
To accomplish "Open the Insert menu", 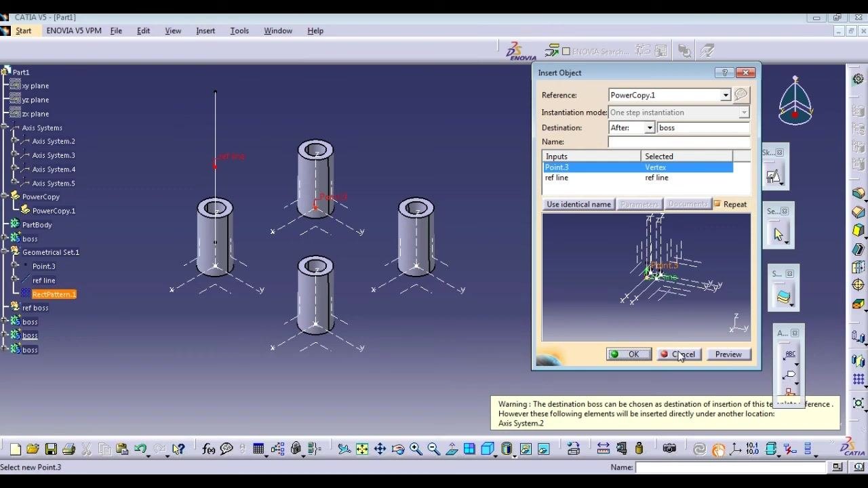I will click(205, 30).
